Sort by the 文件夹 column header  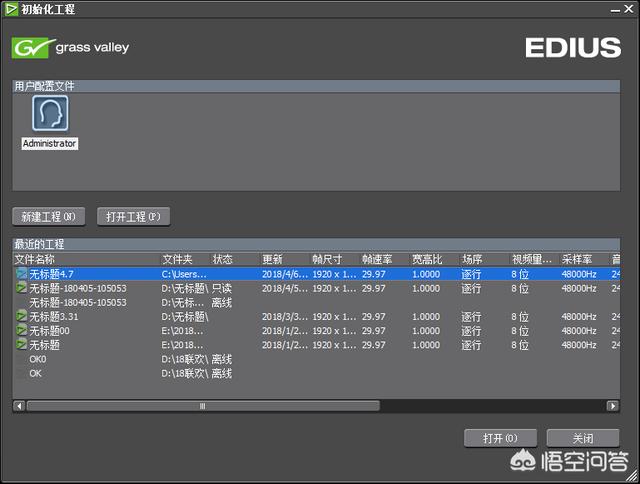[186, 259]
